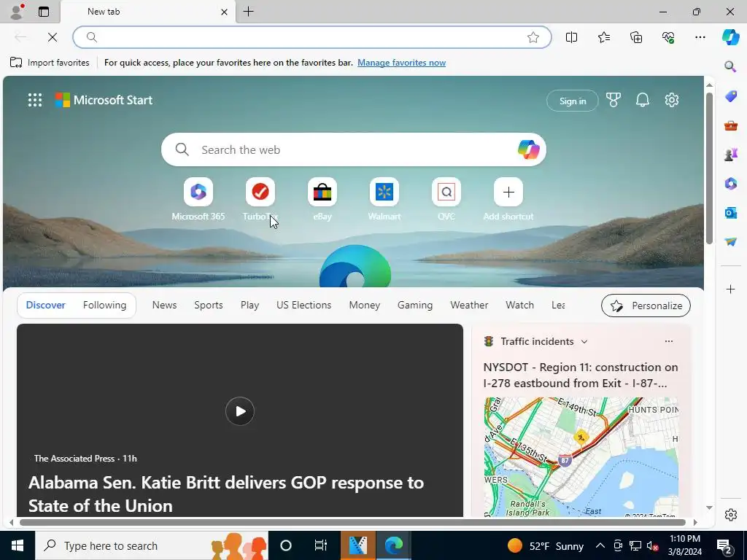Stop loading the page
The width and height of the screenshot is (747, 560).
point(53,37)
